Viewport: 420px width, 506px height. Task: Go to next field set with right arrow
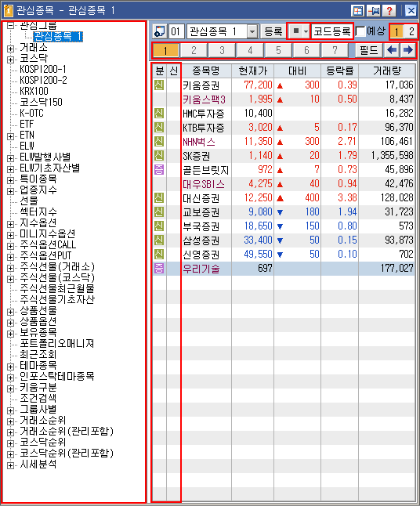(407, 50)
